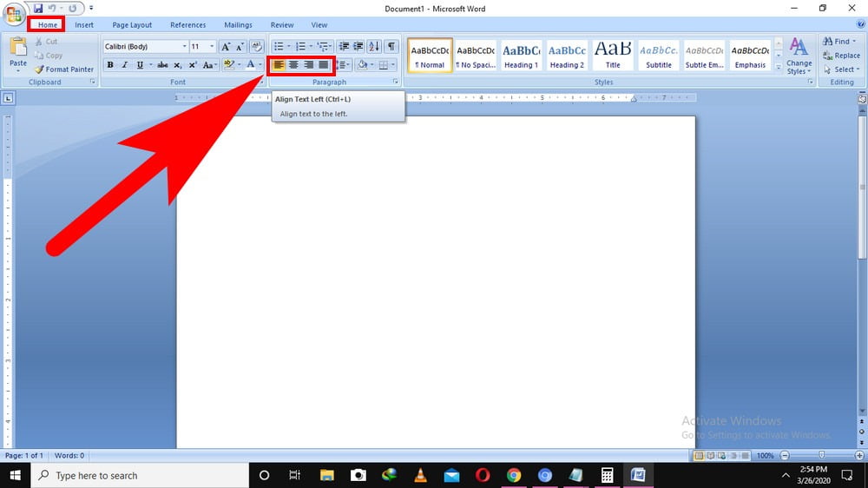Toggle bold formatting
Image resolution: width=868 pixels, height=488 pixels.
[x=110, y=65]
